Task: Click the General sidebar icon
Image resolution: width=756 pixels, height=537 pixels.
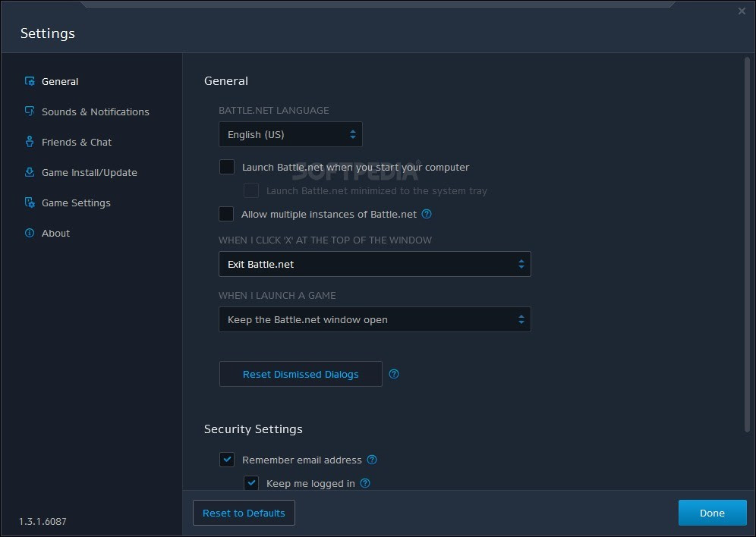Action: 30,81
